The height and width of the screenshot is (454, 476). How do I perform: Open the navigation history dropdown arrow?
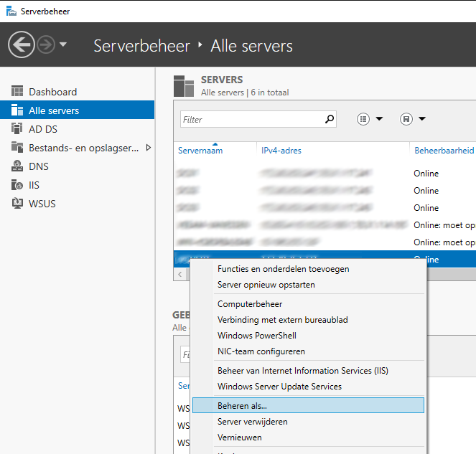point(63,45)
